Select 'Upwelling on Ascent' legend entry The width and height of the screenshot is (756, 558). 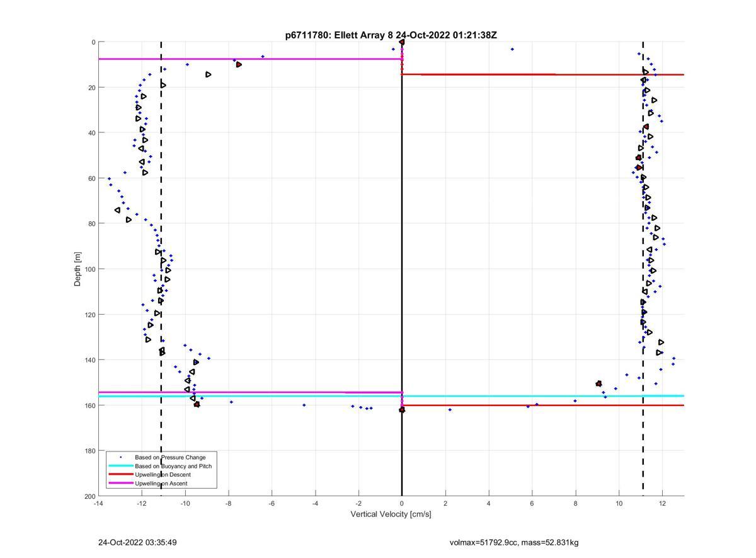[x=161, y=484]
